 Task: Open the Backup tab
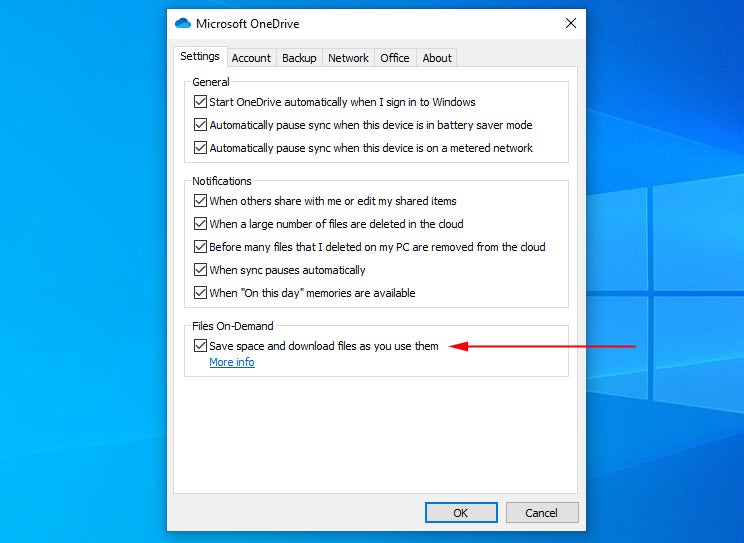click(x=299, y=58)
